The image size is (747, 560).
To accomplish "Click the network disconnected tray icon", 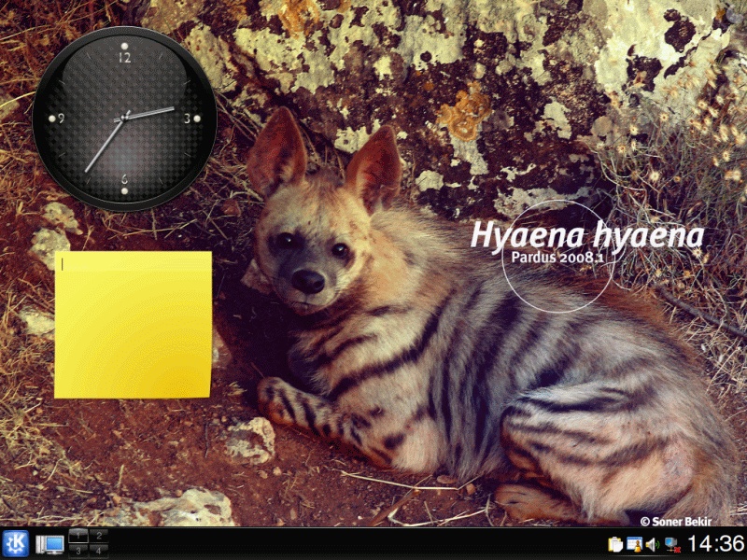I will [672, 544].
